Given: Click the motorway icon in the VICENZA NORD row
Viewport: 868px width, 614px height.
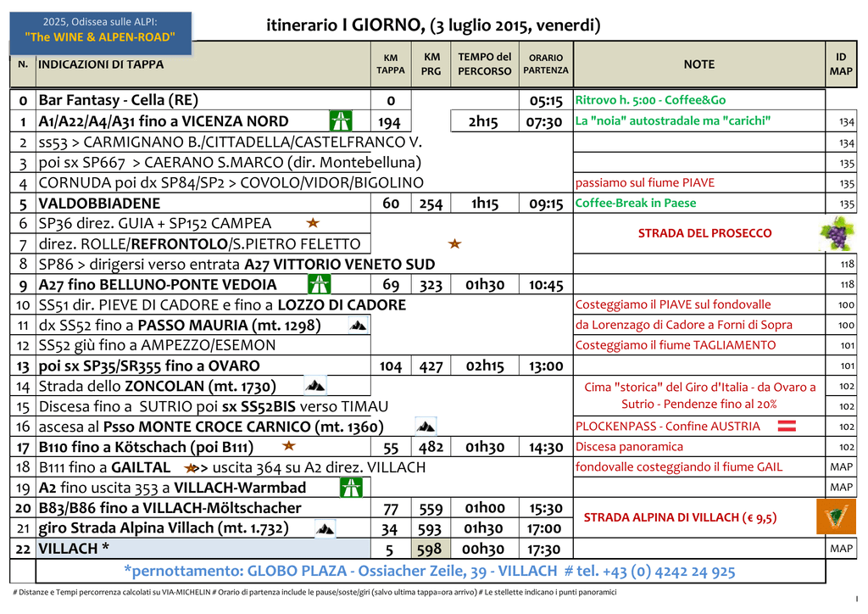Looking at the screenshot, I should tap(341, 120).
